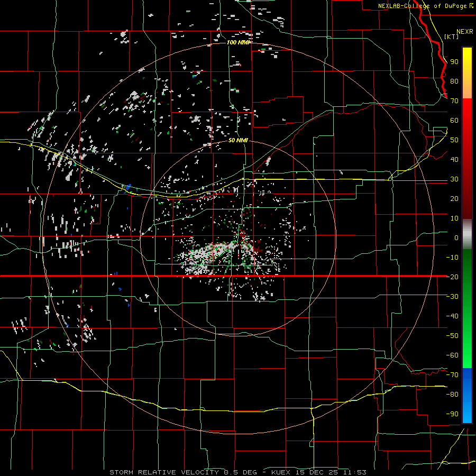Click the [KT] units label

(x=452, y=36)
